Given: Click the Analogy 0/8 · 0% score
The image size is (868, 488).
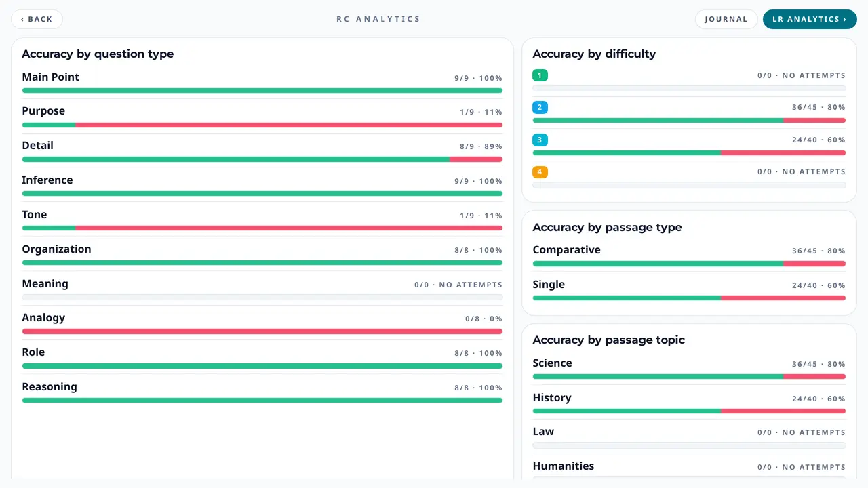Looking at the screenshot, I should 484,319.
